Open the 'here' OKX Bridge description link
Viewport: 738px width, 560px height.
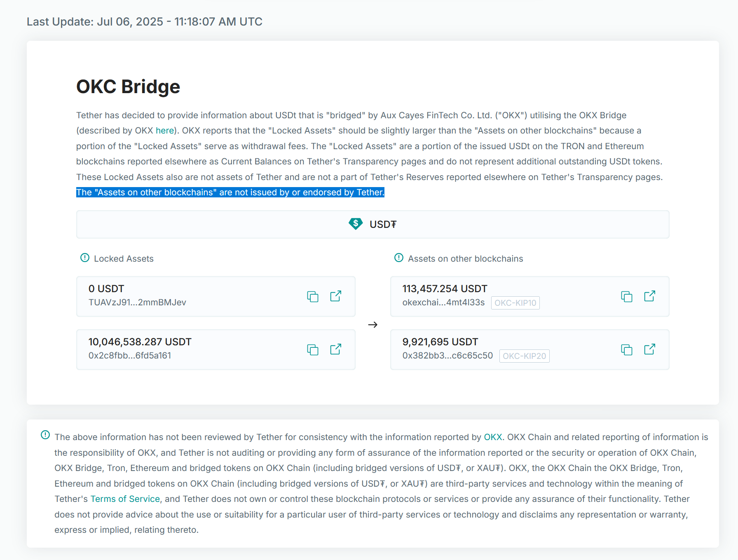[x=165, y=131]
